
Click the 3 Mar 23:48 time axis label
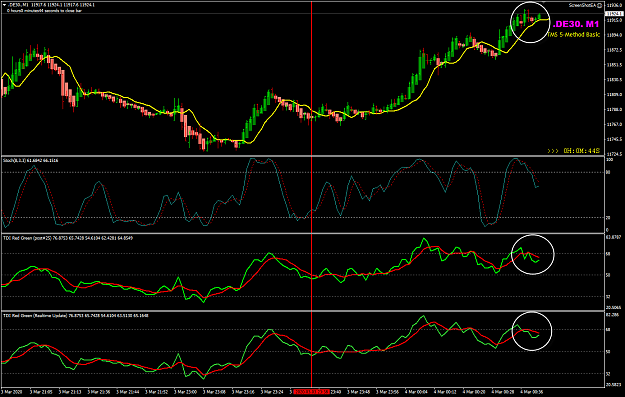point(359,392)
